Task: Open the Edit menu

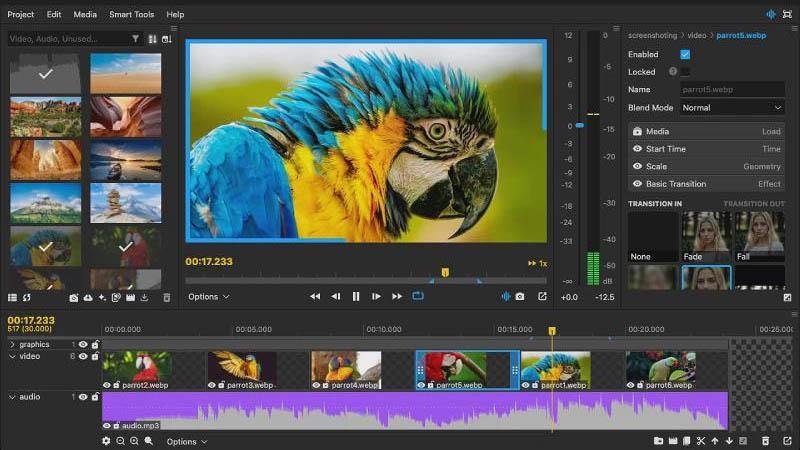Action: pos(54,14)
